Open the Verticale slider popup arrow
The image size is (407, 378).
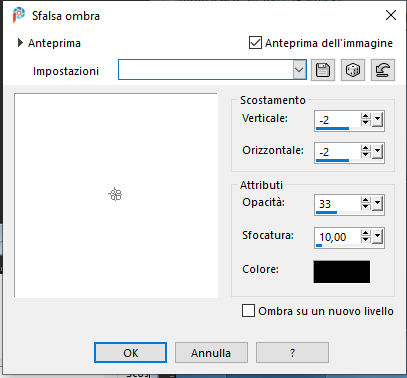[x=377, y=119]
